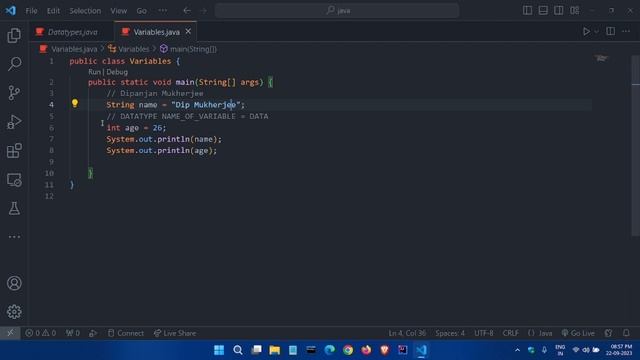This screenshot has width=640, height=360.
Task: Toggle the secondary side bar layout
Action: tap(558, 11)
